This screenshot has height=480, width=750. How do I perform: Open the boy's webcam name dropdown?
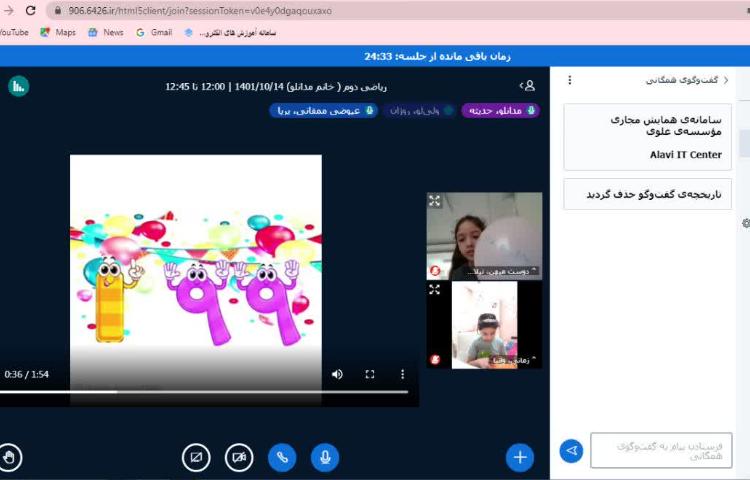(x=514, y=360)
